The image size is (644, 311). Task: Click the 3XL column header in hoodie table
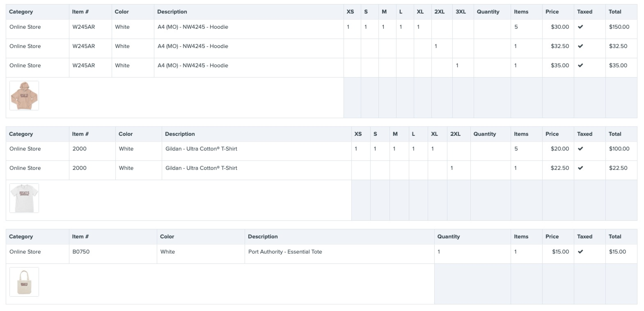coord(461,12)
